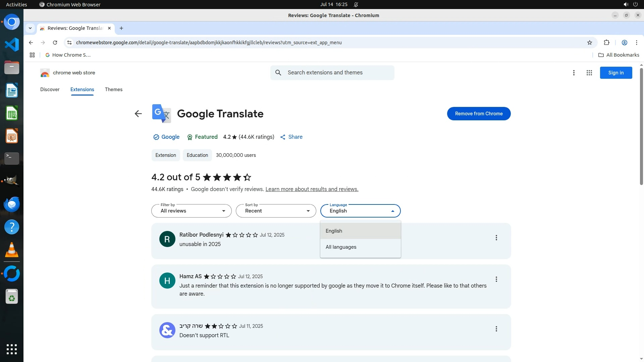This screenshot has width=644, height=362.
Task: Open Chrome Web Store three-dot settings menu
Action: tap(574, 73)
